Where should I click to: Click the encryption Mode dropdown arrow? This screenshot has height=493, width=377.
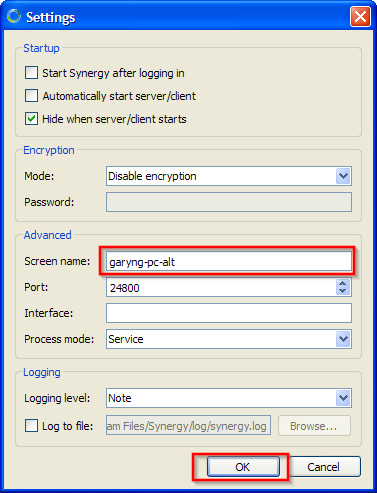[343, 176]
